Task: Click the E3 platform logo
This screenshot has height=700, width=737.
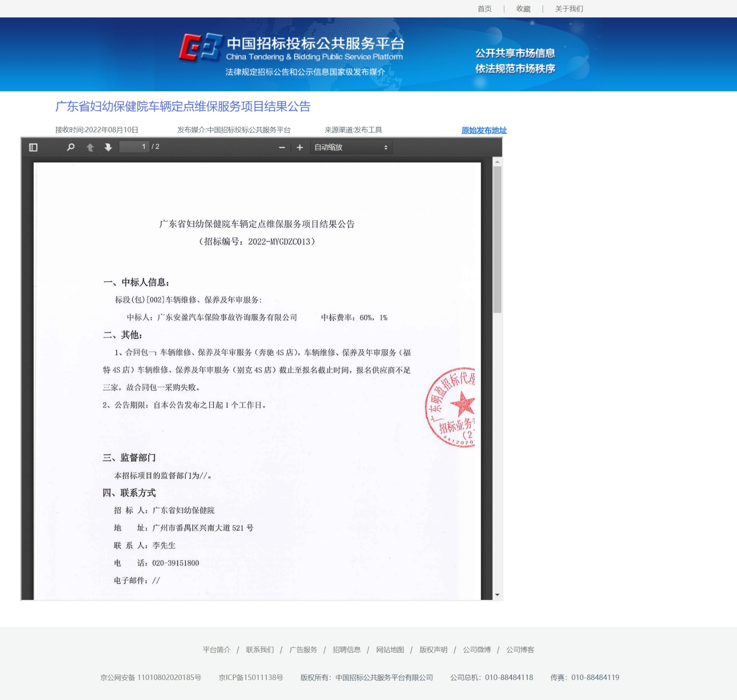Action: tap(200, 47)
